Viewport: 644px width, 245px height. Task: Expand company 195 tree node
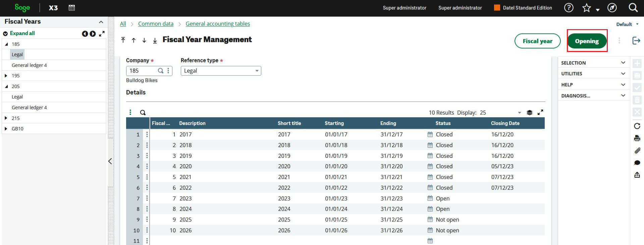coord(6,76)
